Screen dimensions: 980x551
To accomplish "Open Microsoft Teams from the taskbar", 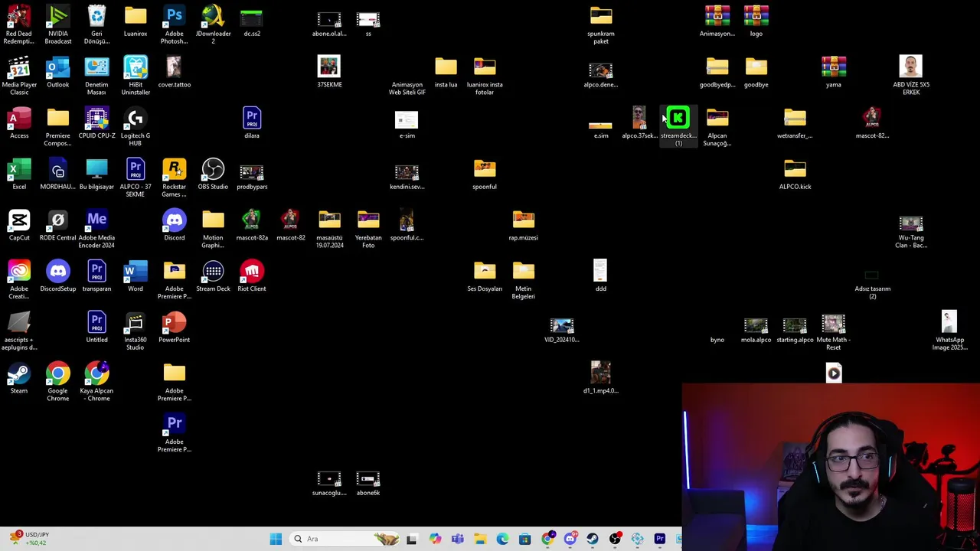I will coord(458,539).
